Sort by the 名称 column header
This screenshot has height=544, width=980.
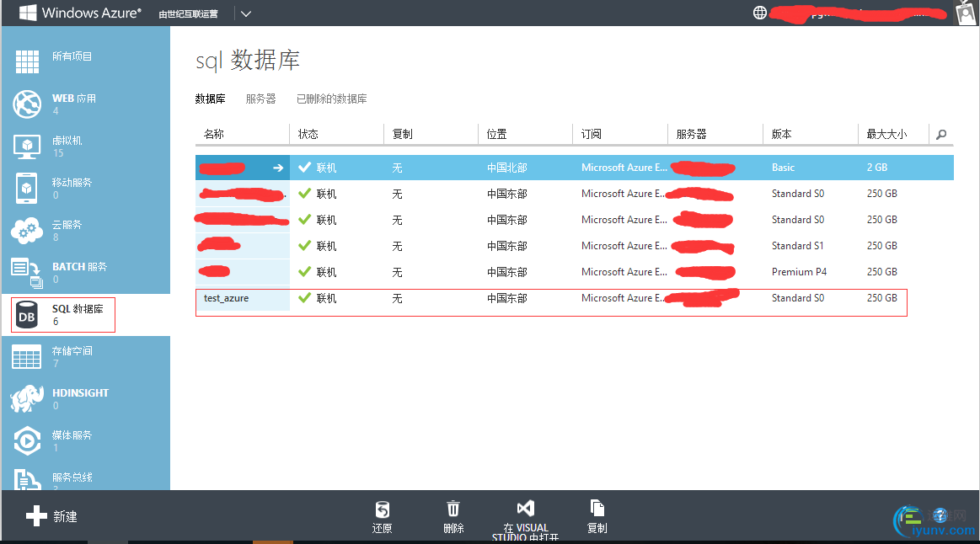tap(214, 134)
